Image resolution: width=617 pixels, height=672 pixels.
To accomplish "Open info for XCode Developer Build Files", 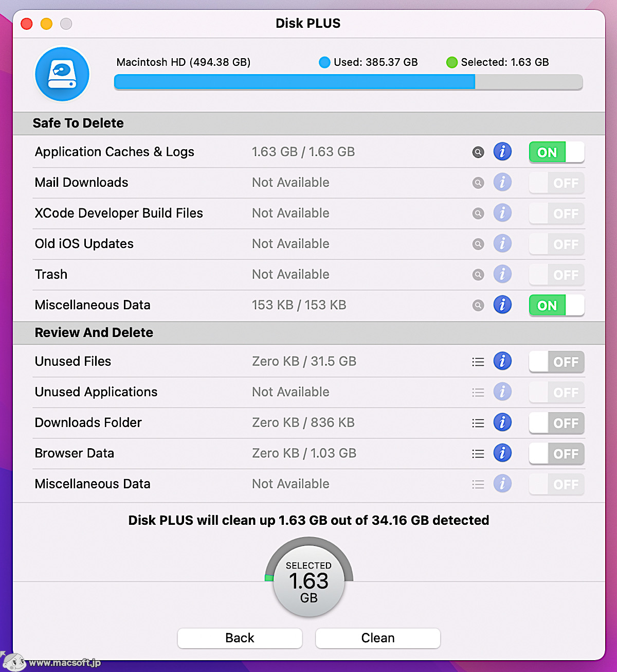I will 502,213.
